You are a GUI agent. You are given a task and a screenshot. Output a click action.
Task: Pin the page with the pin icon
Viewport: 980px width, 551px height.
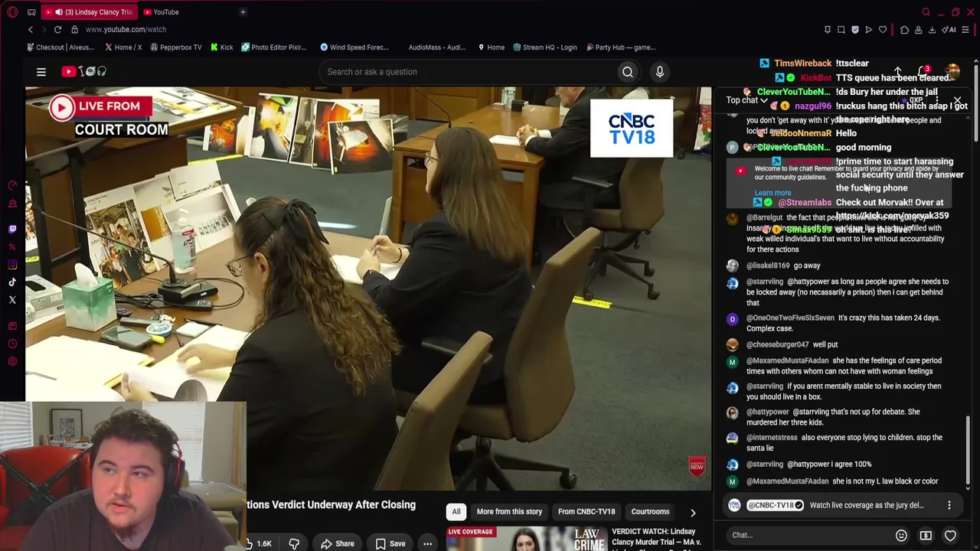pos(828,30)
